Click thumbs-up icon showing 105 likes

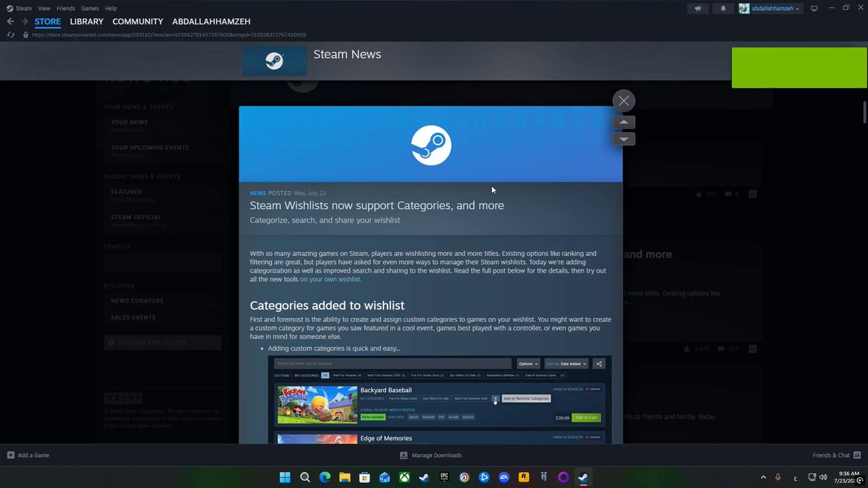coord(699,194)
